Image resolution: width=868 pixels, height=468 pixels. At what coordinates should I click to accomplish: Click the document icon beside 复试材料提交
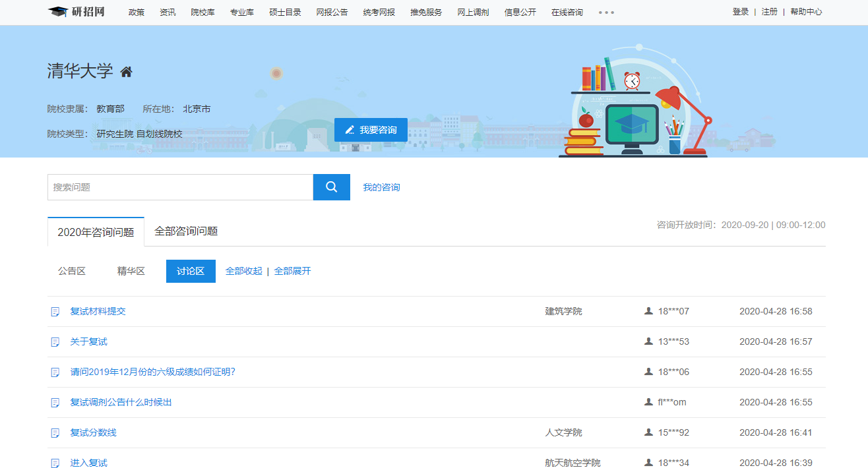(56, 312)
